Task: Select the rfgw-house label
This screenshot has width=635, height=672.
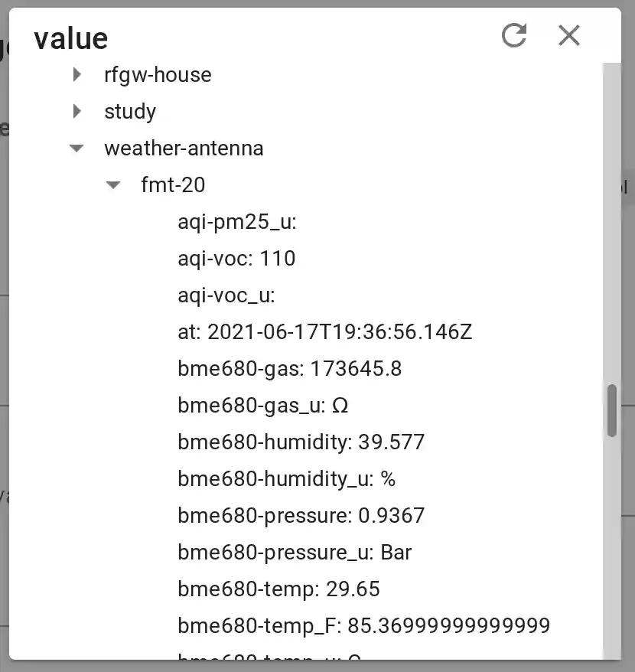Action: [158, 75]
